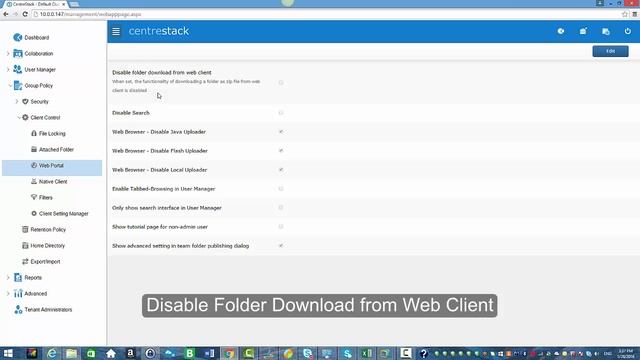
Task: Collapse the Client Control node arrow
Action: (x=19, y=118)
